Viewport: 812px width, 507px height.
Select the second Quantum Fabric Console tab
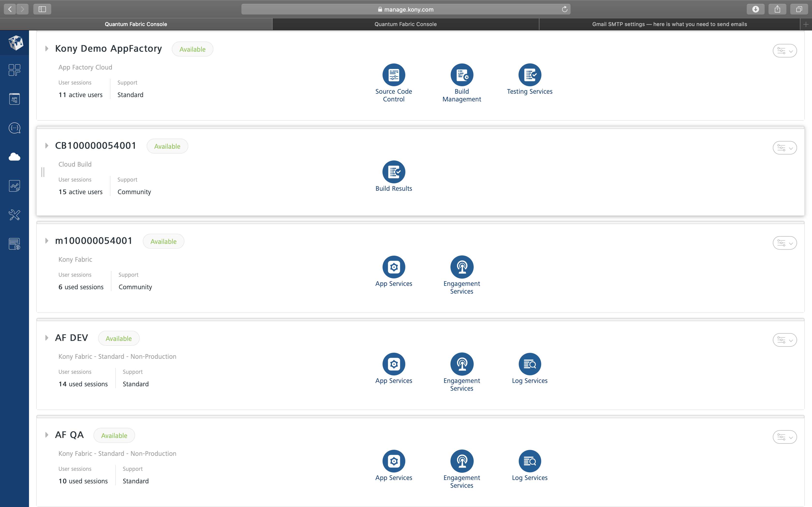pyautogui.click(x=405, y=24)
